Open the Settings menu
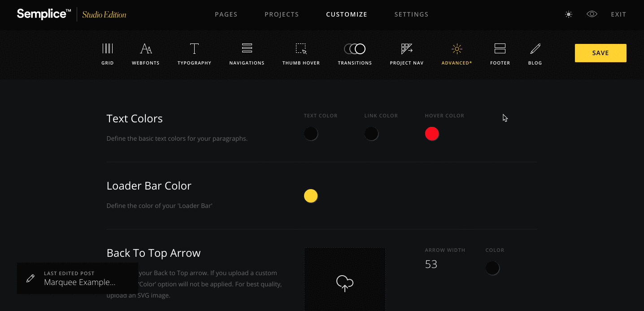 pos(411,14)
